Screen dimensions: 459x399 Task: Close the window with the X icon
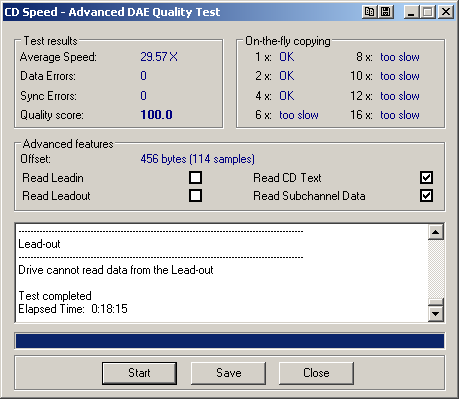click(446, 12)
